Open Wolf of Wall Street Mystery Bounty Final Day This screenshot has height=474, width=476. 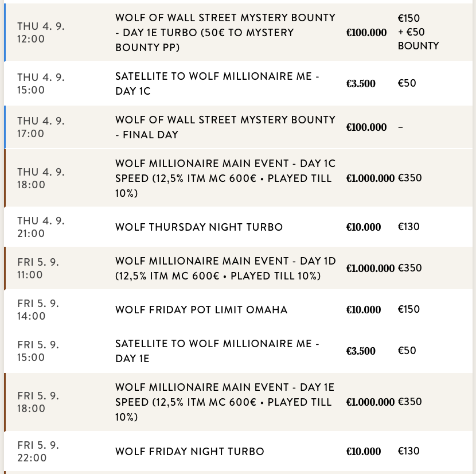coord(225,127)
